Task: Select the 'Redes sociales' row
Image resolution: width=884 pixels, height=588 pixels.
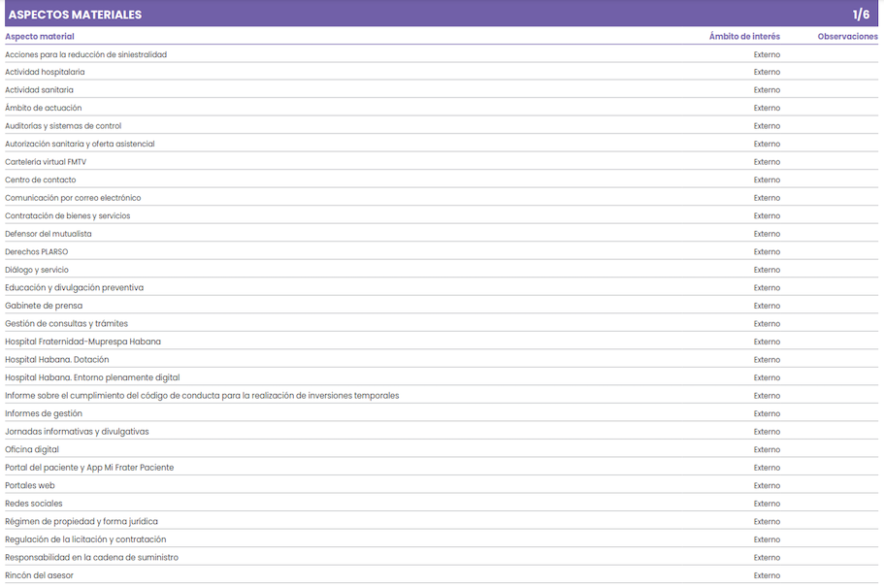Action: [x=442, y=504]
